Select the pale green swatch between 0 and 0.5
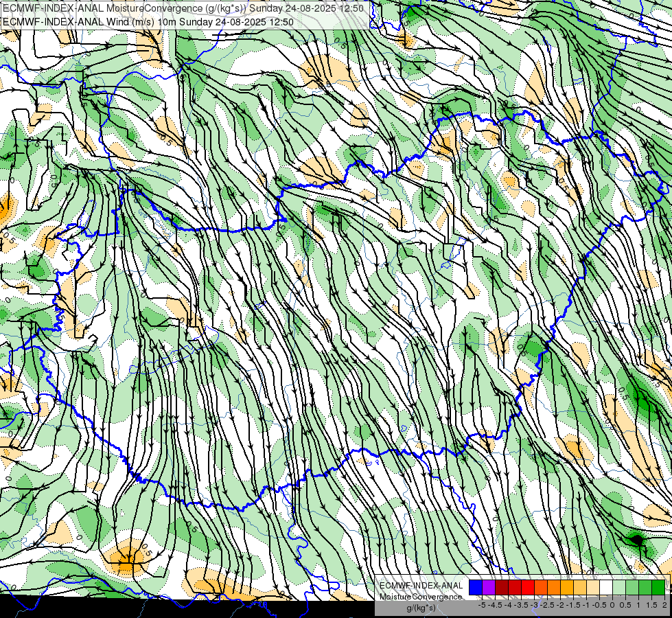Viewport: 672px width, 618px height. coord(619,587)
